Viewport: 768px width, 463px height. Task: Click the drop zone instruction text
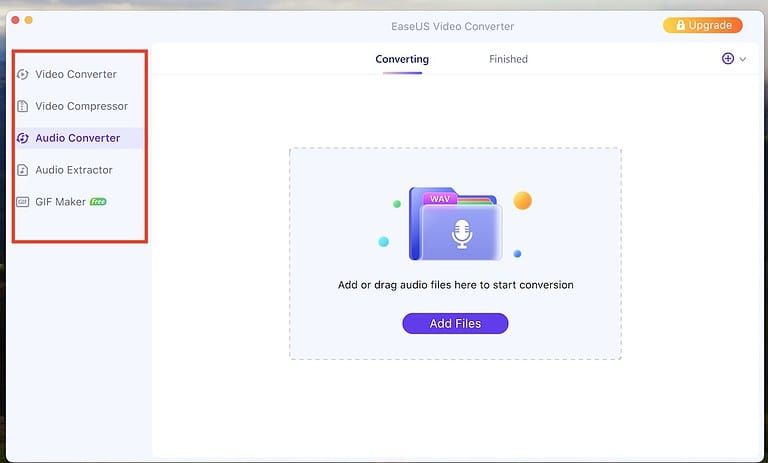point(455,285)
